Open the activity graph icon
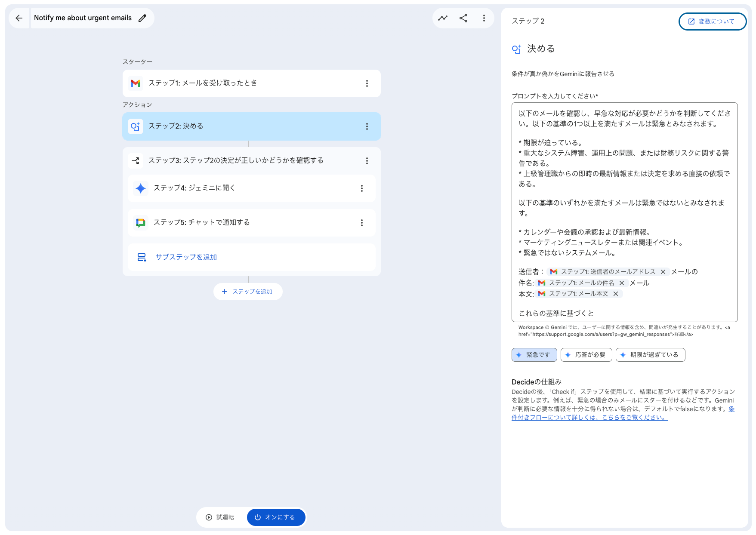Screen dimensions: 756x535 (x=443, y=18)
